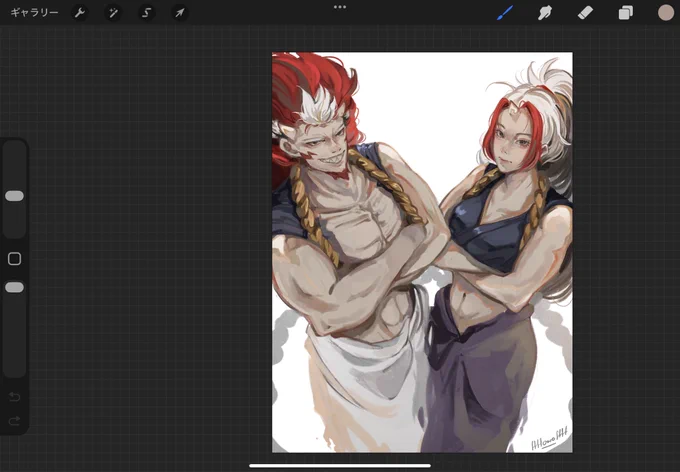The height and width of the screenshot is (472, 680).
Task: Select the Eraser tool
Action: pos(585,13)
